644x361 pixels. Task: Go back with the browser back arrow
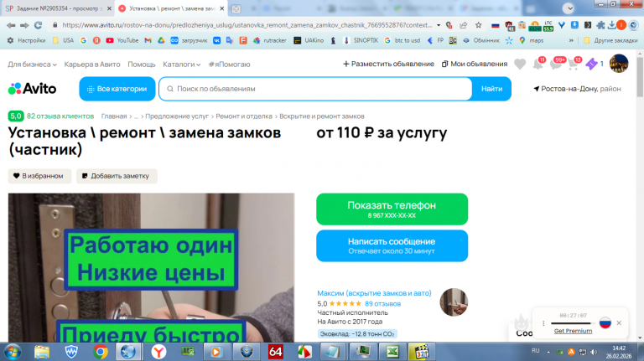[x=11, y=25]
